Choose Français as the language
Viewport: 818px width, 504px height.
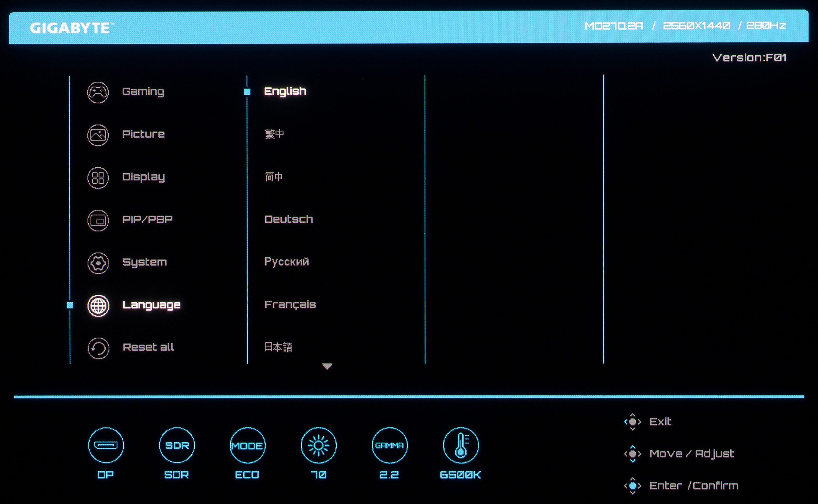click(290, 305)
